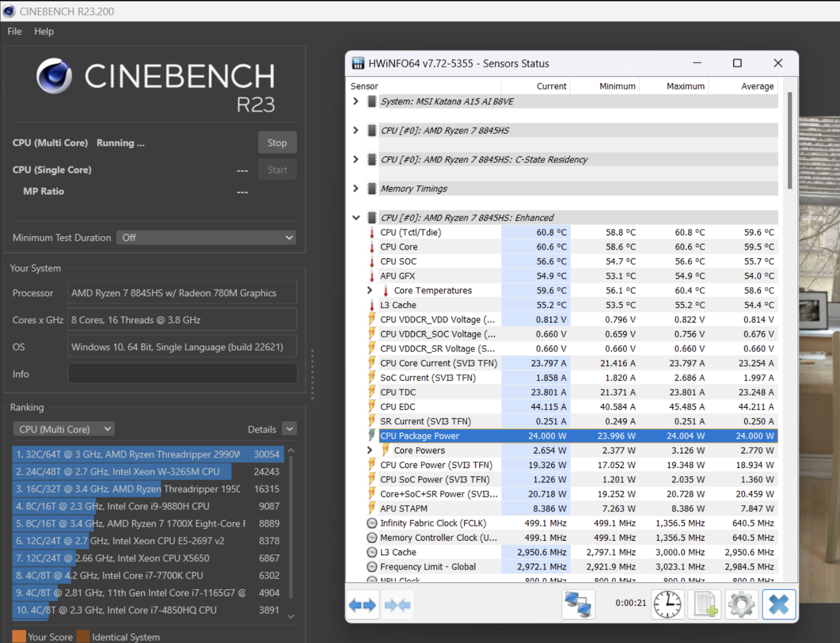Start logging with the document-plus icon
Image resolution: width=840 pixels, height=643 pixels.
[x=705, y=604]
